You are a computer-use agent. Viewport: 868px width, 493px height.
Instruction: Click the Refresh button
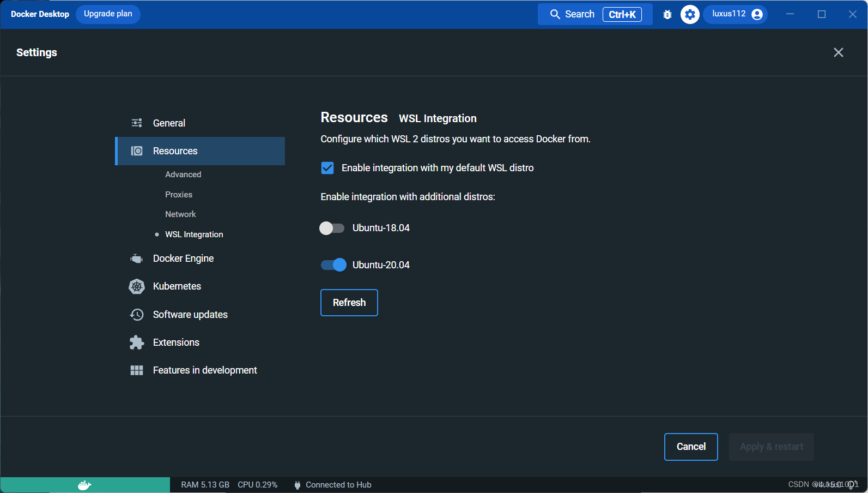349,303
